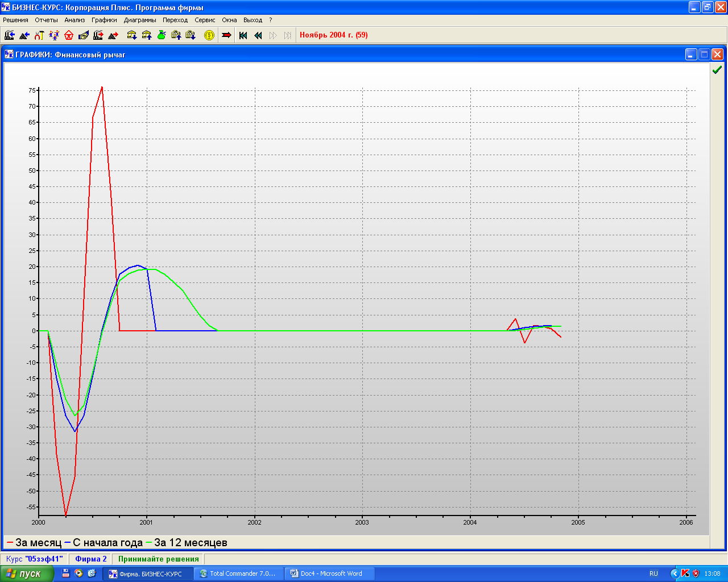This screenshot has height=582, width=728.
Task: Click status text Принимайте решения
Action: click(159, 559)
